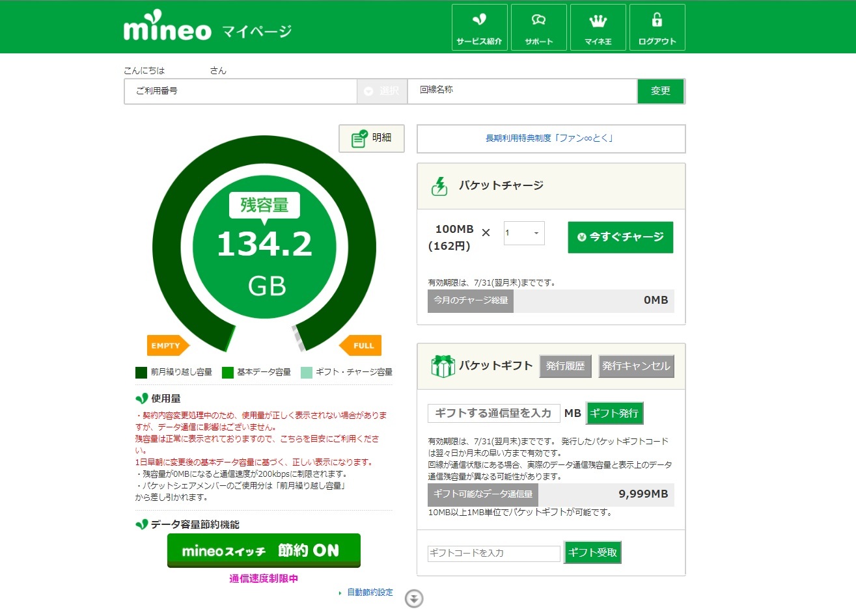The width and height of the screenshot is (856, 616).
Task: Click the 9,999MB value
Action: (643, 494)
